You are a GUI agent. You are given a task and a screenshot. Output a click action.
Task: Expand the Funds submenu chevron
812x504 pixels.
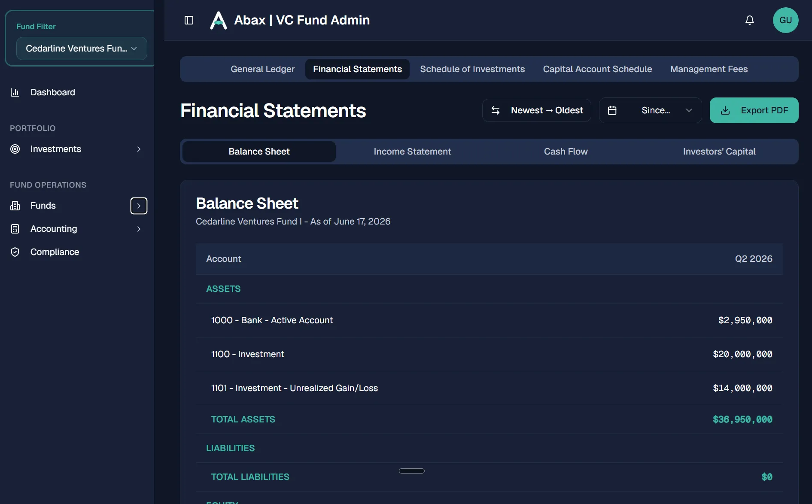click(x=139, y=206)
